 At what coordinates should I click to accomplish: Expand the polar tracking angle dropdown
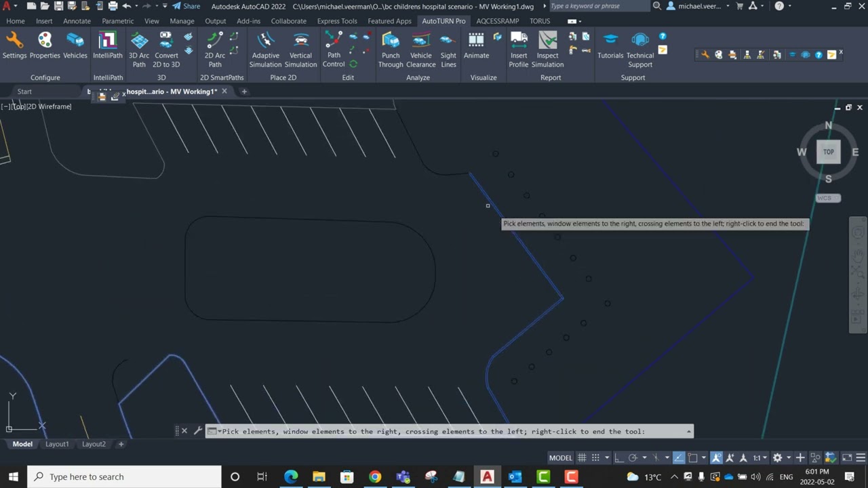coord(644,457)
